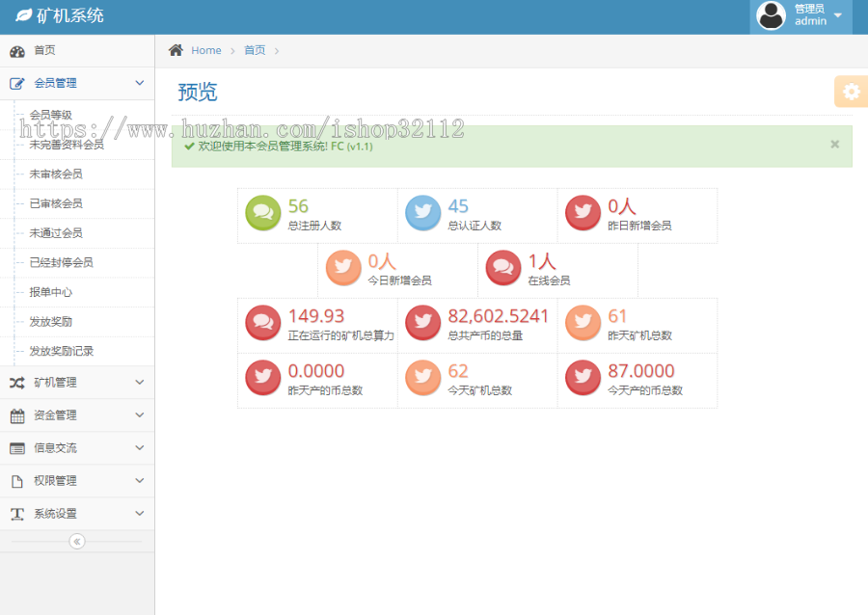Click red bird icon for 昨天产的币总数
The width and height of the screenshot is (868, 615).
(x=263, y=378)
